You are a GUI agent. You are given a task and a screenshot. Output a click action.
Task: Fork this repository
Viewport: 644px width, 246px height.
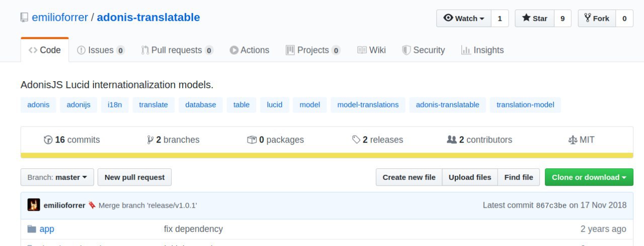597,18
